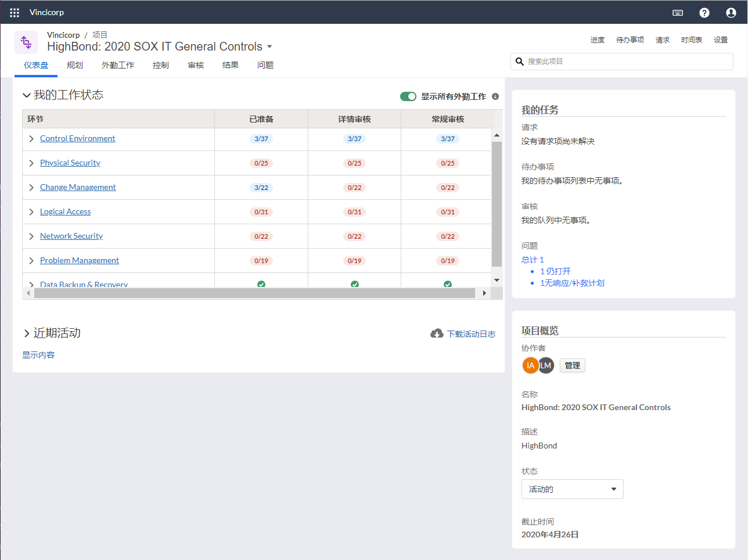748x560 pixels.
Task: Expand the Control Environment row
Action: point(31,139)
